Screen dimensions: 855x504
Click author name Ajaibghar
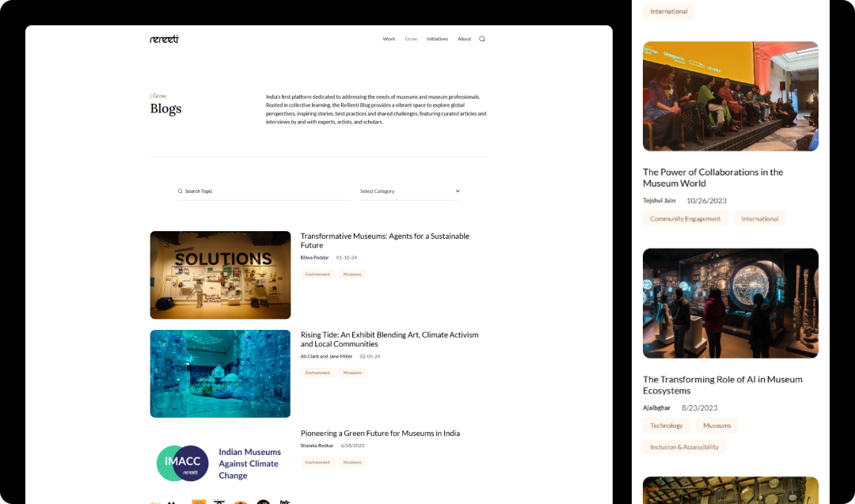[x=656, y=407]
